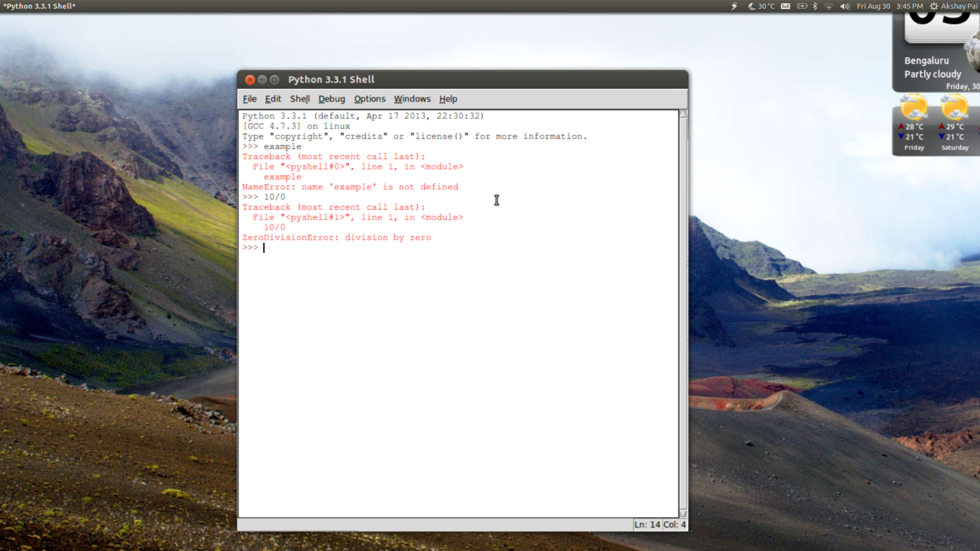Viewport: 980px width, 551px height.
Task: Click the blue low-temperature arrow for Saturday
Action: [941, 137]
